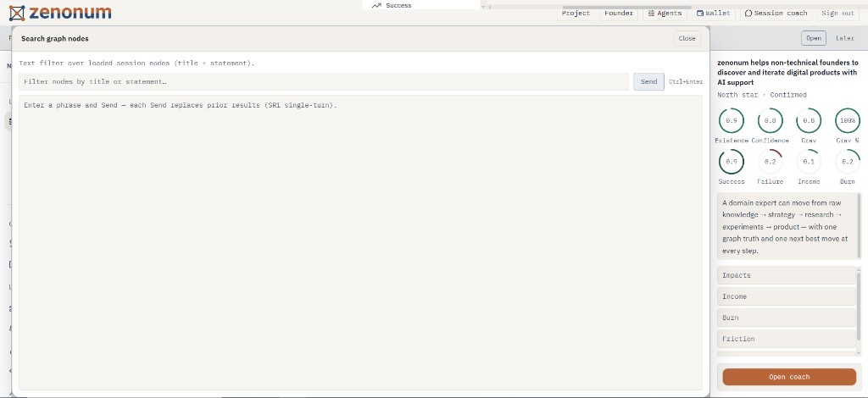Click the Wallet icon

click(700, 14)
